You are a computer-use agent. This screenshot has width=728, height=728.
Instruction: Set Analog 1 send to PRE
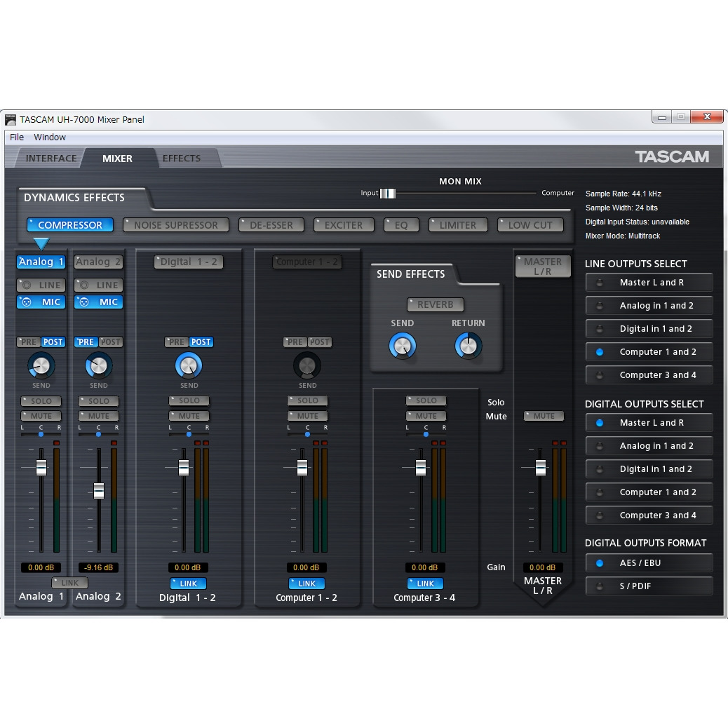[29, 342]
